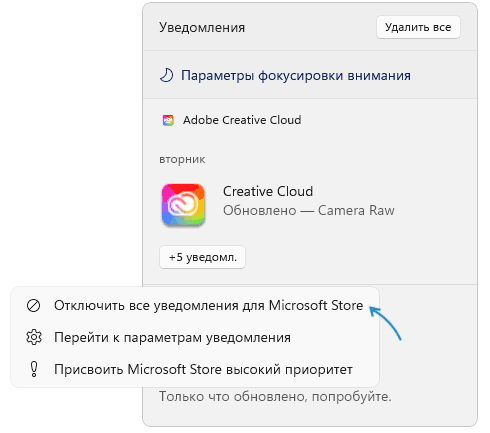Image resolution: width=490 pixels, height=433 pixels.
Task: Expand the "+5 уведомл." button
Action: click(202, 257)
